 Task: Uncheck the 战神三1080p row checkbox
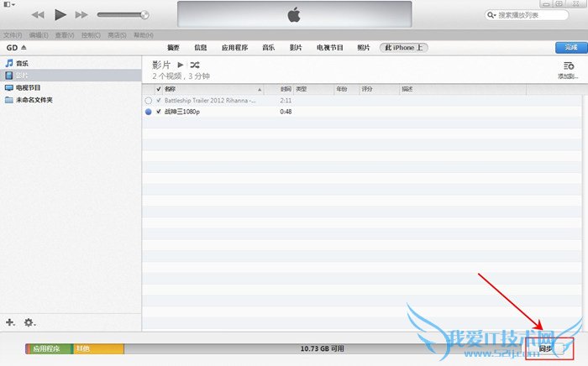pyautogui.click(x=159, y=112)
